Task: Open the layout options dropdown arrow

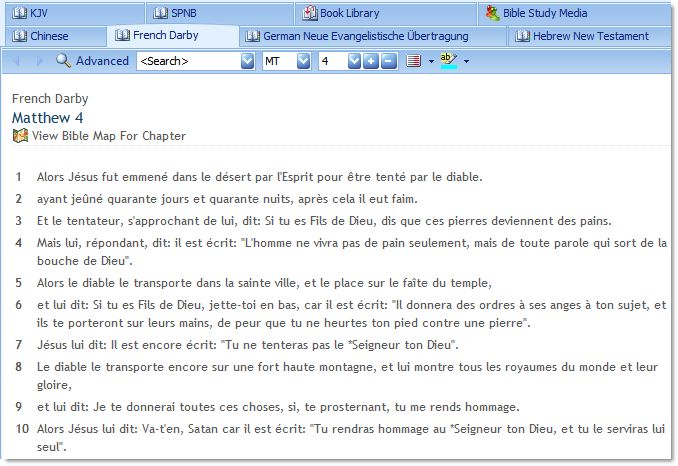Action: click(431, 61)
